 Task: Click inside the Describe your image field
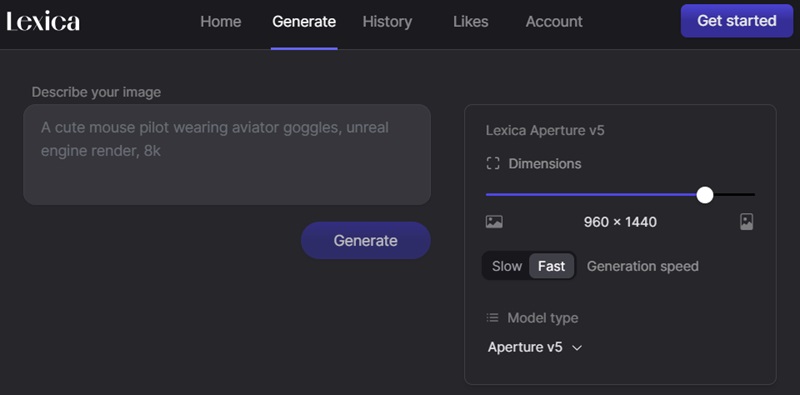[x=227, y=155]
